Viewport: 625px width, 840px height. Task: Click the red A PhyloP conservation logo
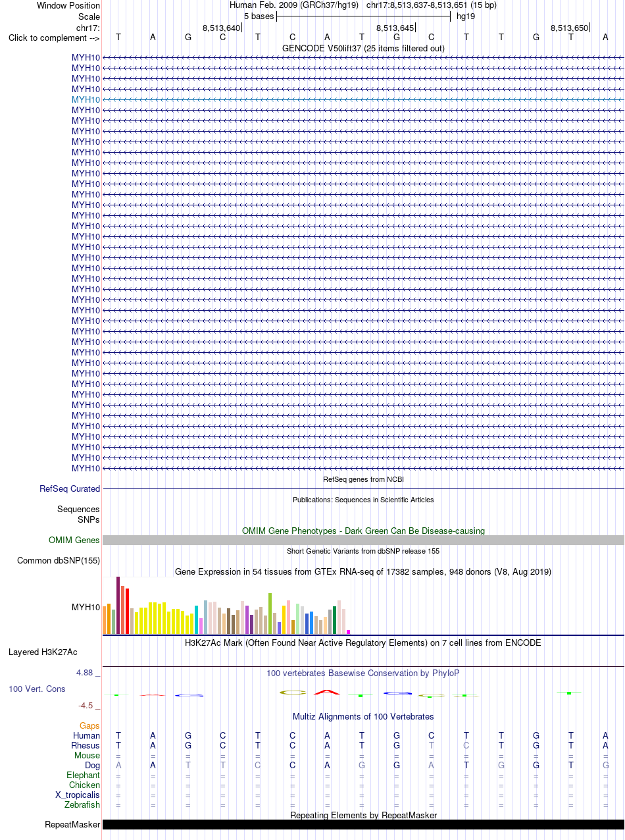pyautogui.click(x=327, y=692)
